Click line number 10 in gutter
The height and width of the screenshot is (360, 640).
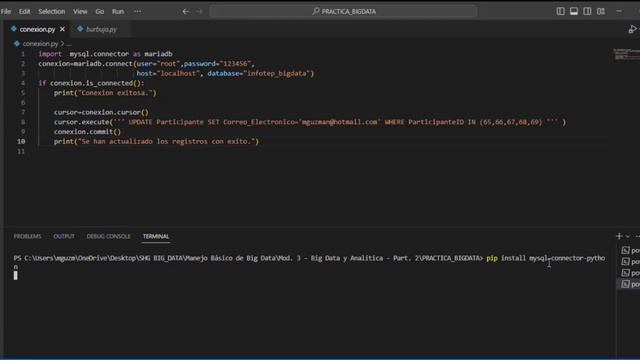tap(21, 141)
